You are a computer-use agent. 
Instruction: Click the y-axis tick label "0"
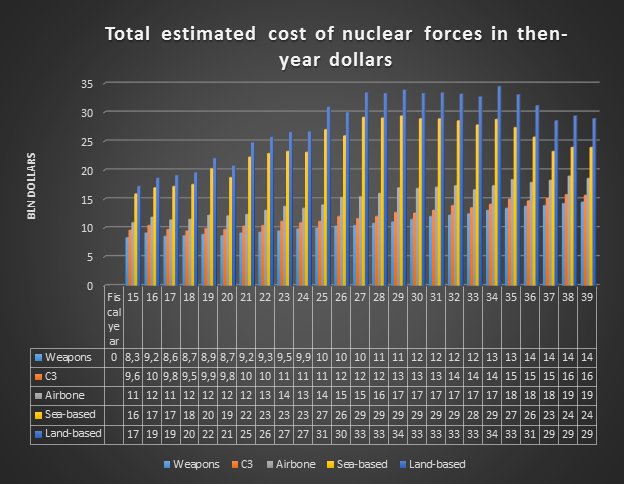(x=90, y=286)
